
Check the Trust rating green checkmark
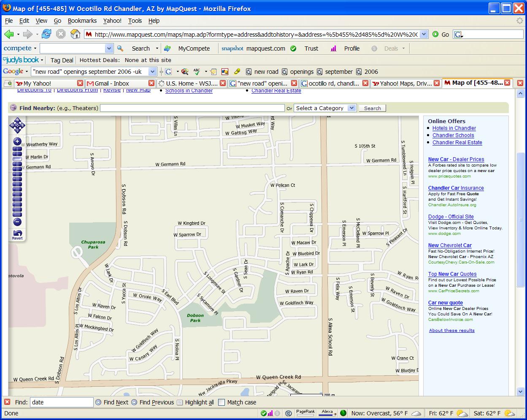[293, 48]
